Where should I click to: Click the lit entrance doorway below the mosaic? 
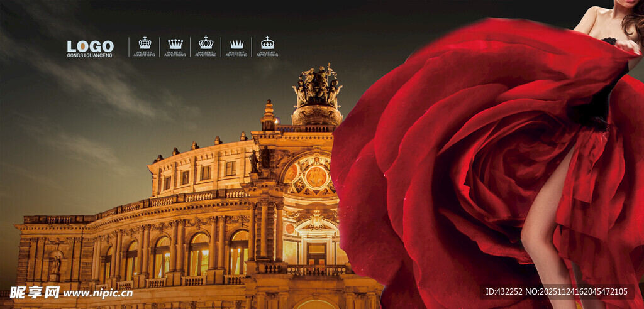[x=316, y=252]
